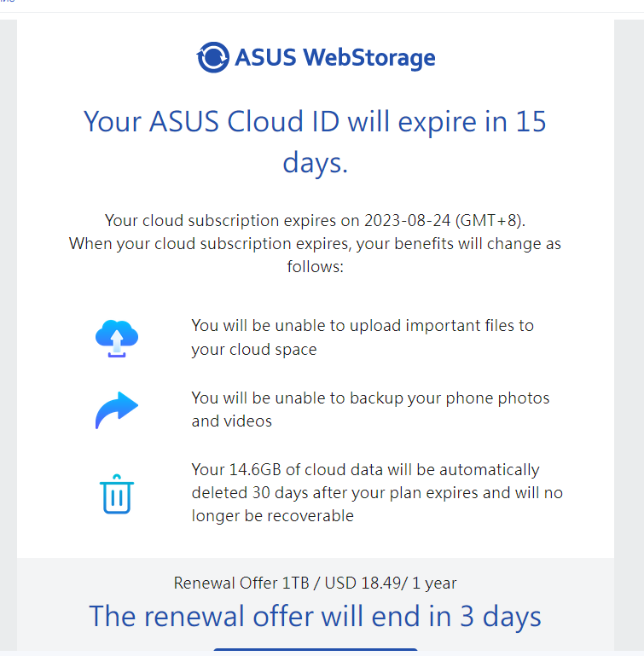
Task: Click "your benefits will change as follows" text
Action: click(x=315, y=254)
